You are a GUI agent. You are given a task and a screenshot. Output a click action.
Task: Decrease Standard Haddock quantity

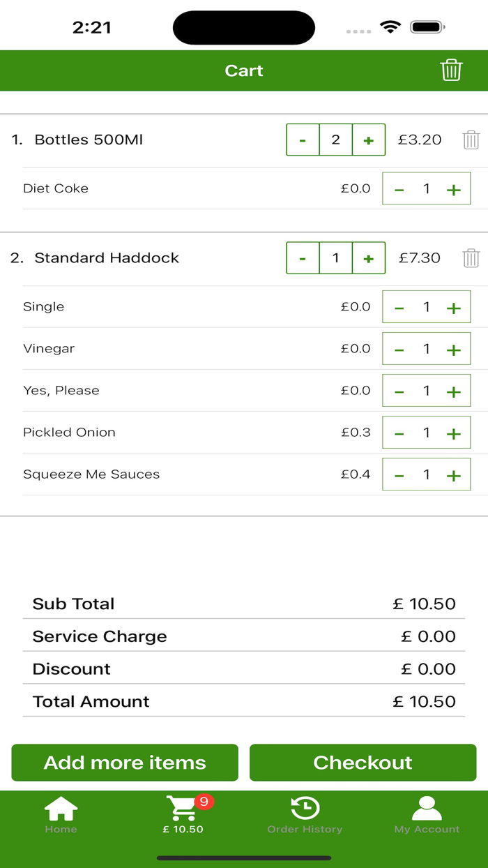(303, 258)
